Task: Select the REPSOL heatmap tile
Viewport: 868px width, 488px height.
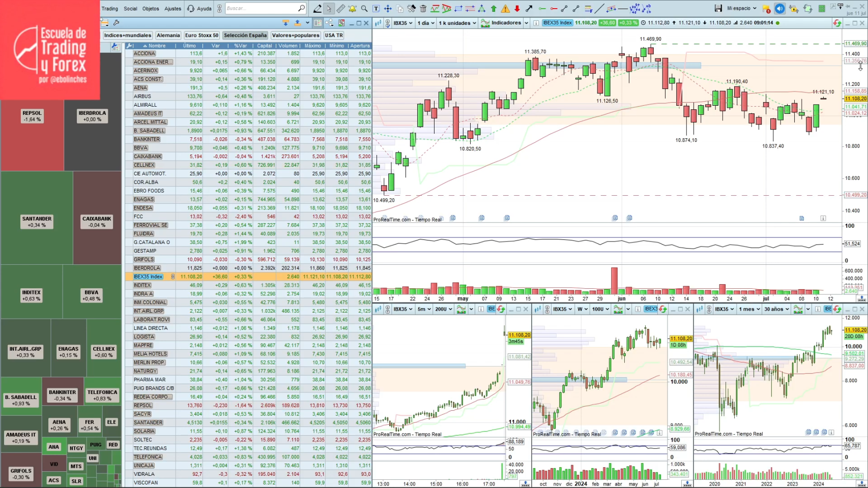Action: tap(32, 136)
